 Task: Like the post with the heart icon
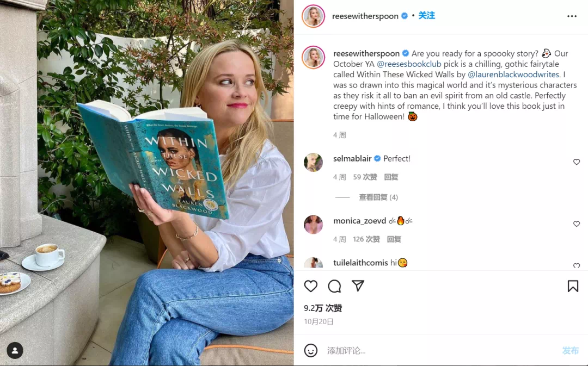click(310, 286)
